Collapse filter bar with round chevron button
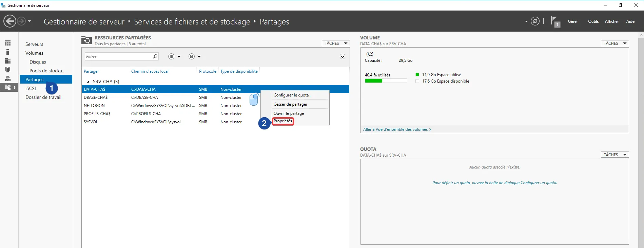This screenshot has height=248, width=644. (x=343, y=56)
